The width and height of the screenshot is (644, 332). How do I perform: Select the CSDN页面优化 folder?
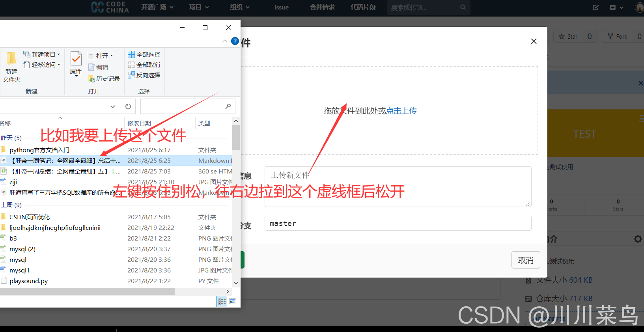click(30, 217)
